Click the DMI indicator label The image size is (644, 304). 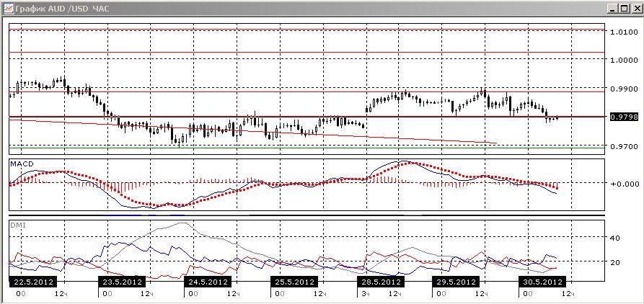coord(18,225)
